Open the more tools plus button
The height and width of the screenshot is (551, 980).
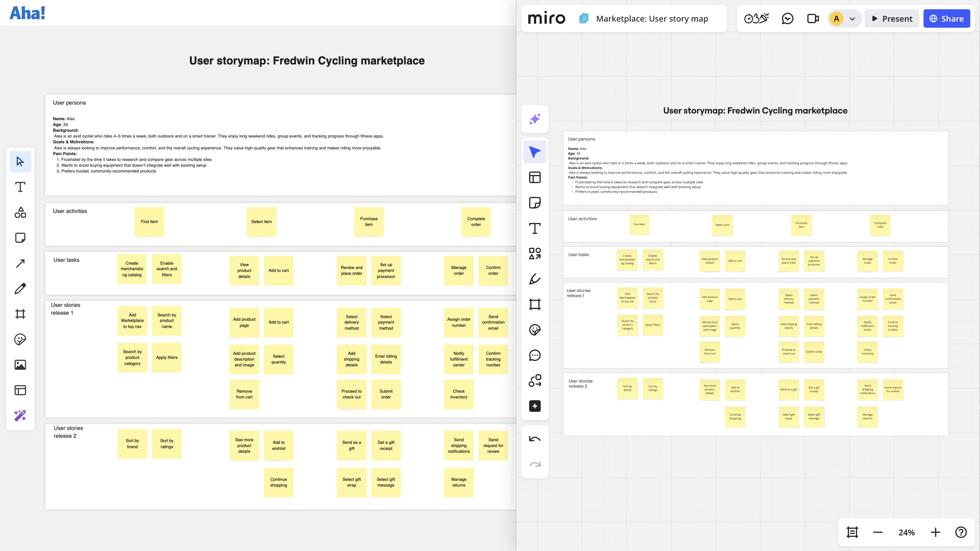[534, 406]
